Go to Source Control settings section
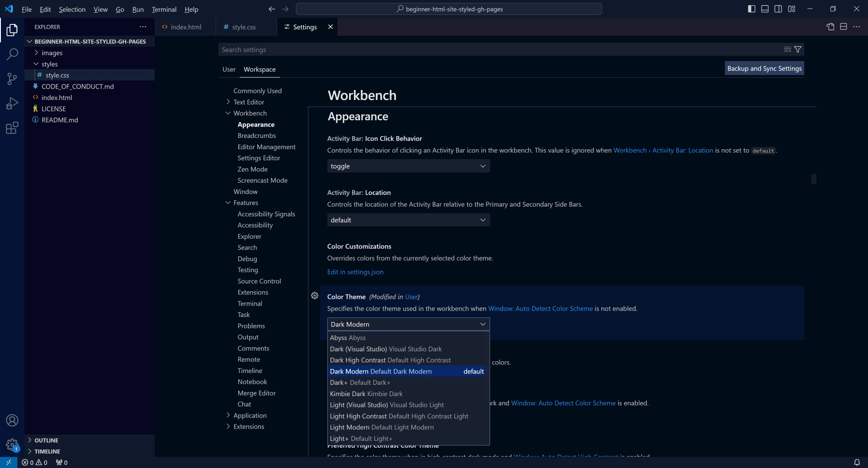Screen dimensions: 868x468 [259, 281]
